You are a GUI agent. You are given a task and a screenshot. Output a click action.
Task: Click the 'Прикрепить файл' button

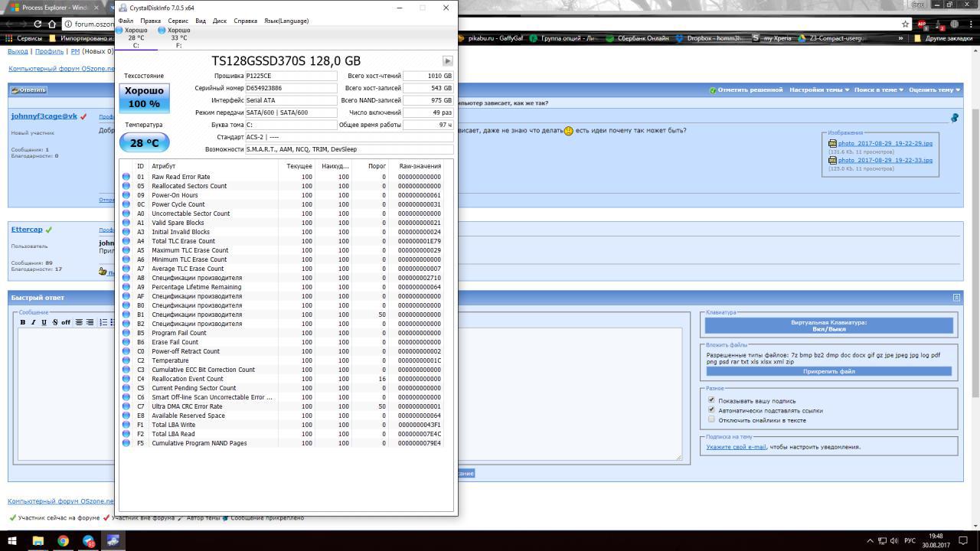(828, 371)
